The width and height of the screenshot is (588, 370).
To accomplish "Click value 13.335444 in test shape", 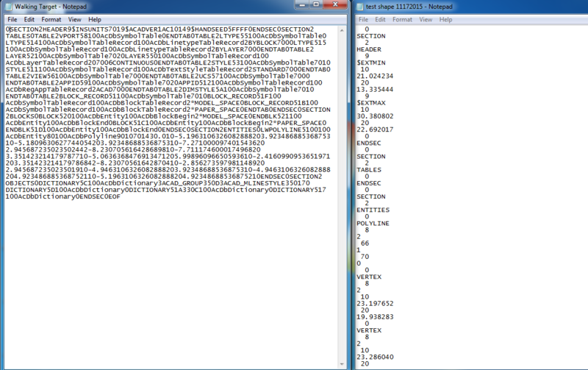I will point(375,89).
